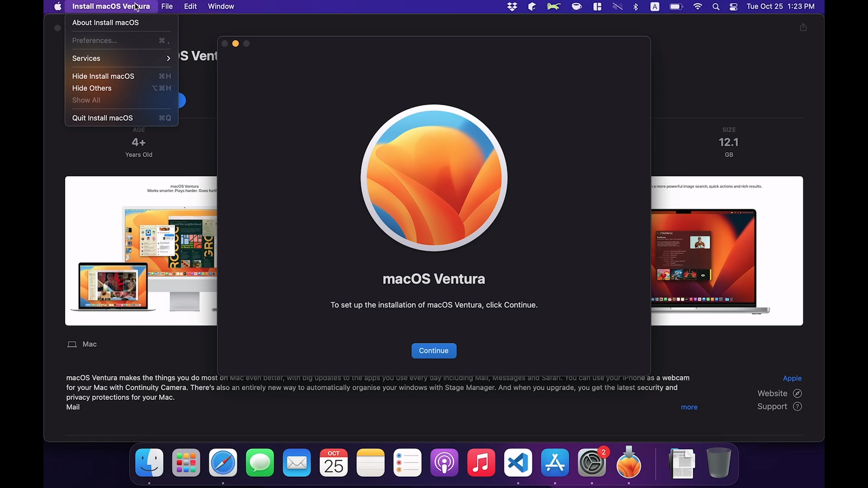Click the share icon in App Store window
This screenshot has height=488, width=868.
click(803, 27)
